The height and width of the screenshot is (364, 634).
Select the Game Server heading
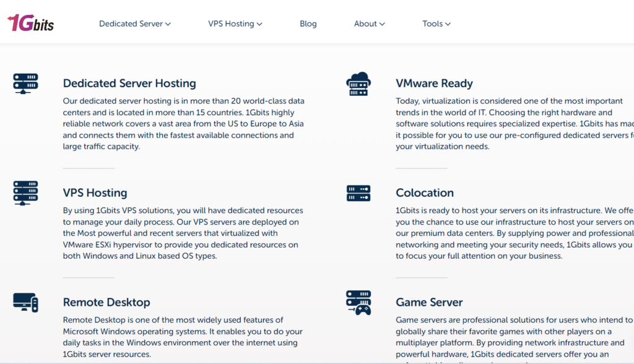[x=429, y=303]
